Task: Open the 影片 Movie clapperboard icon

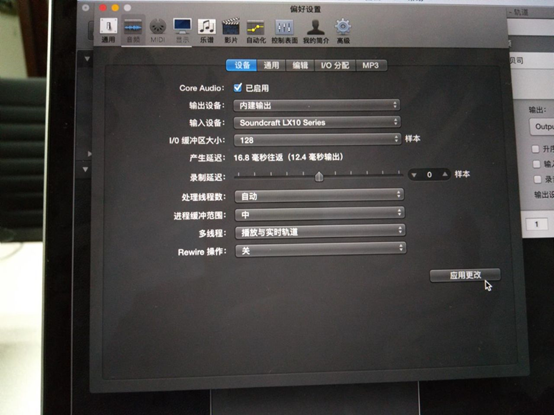Action: [x=231, y=30]
